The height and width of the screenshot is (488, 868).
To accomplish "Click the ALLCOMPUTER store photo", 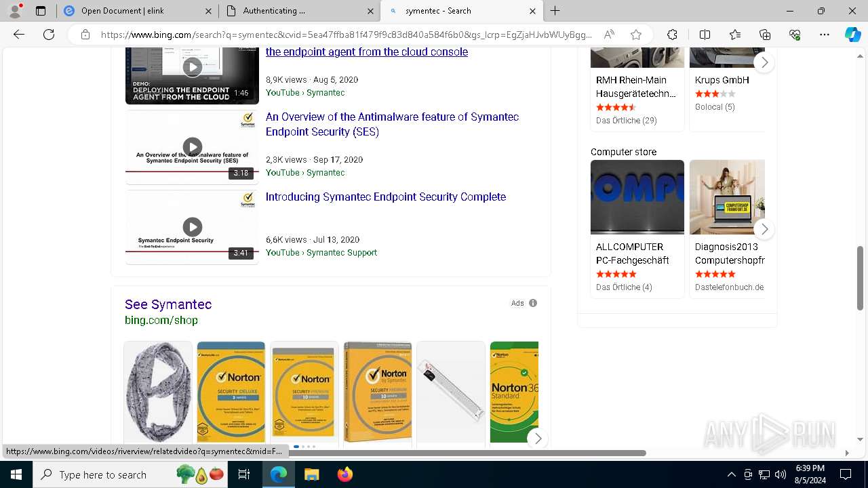I will (637, 197).
